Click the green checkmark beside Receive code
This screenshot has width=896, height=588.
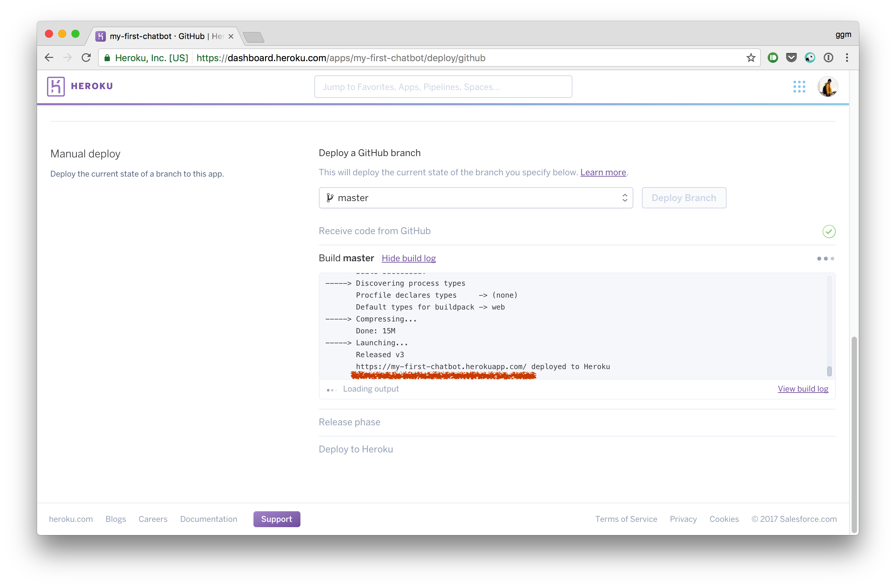(x=829, y=231)
